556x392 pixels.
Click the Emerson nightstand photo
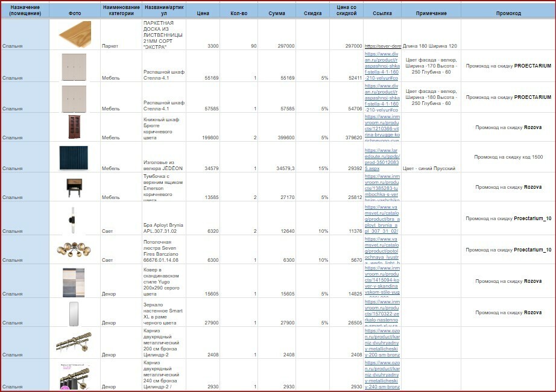click(74, 188)
